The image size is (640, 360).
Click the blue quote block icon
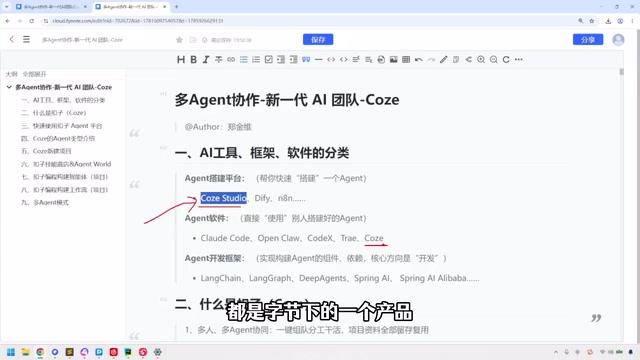[x=306, y=60]
